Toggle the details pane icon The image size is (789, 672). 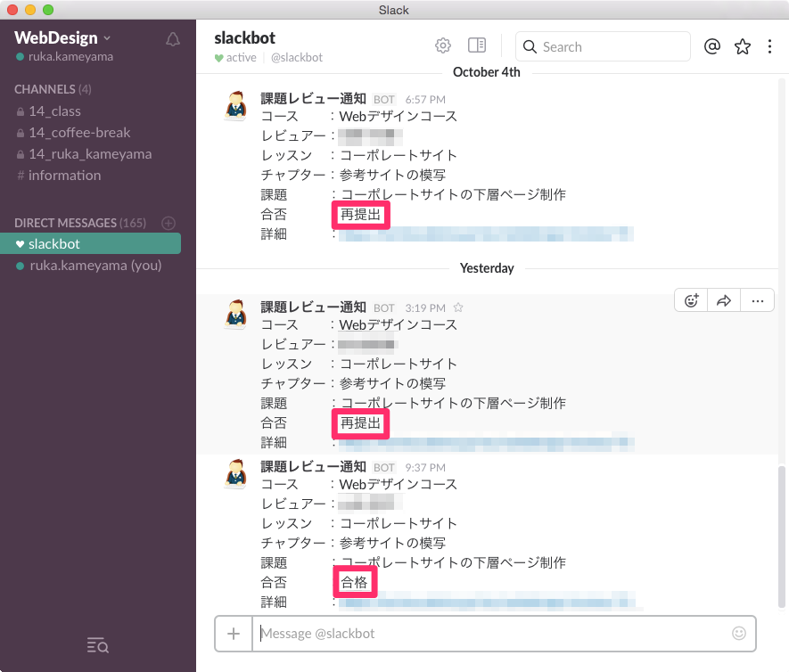point(476,45)
